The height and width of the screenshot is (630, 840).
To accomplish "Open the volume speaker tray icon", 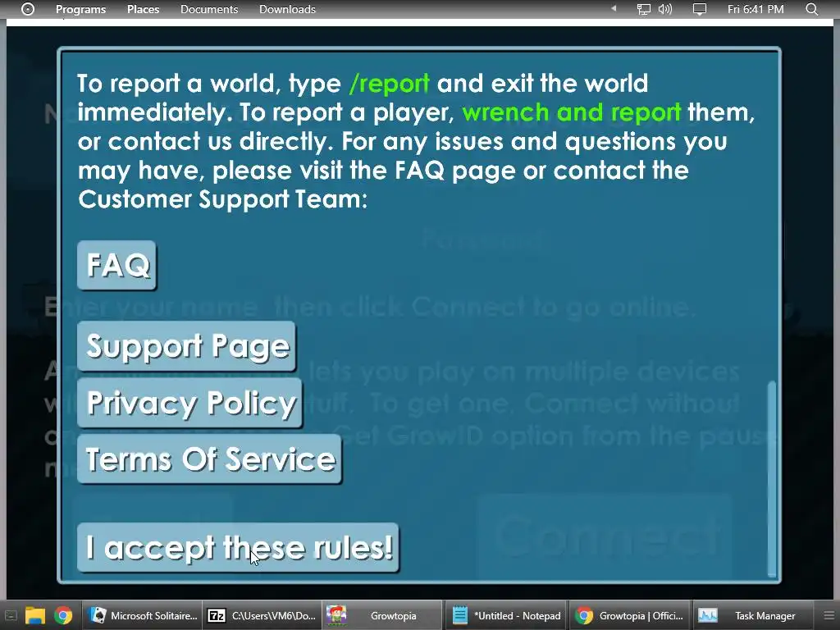I will pyautogui.click(x=664, y=9).
